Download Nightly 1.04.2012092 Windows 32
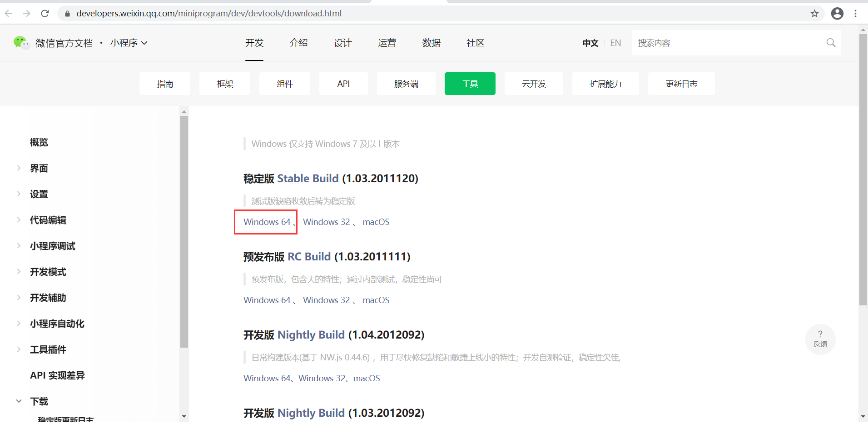The image size is (868, 424). (322, 378)
